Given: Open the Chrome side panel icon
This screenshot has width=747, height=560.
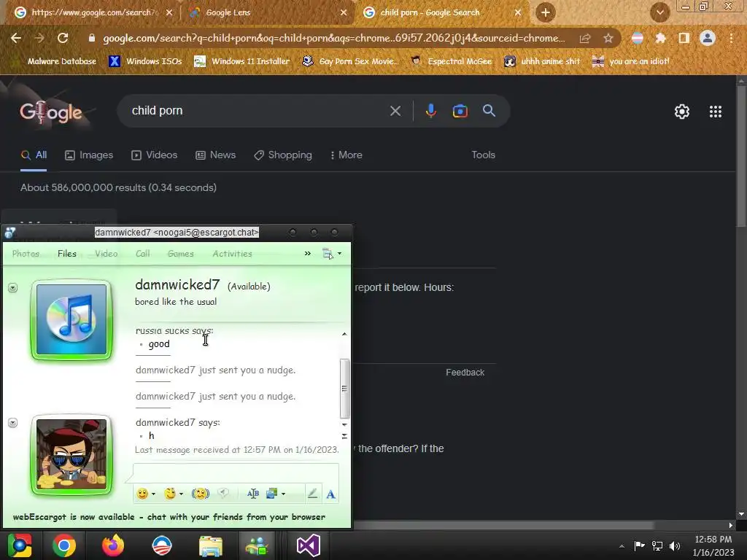Looking at the screenshot, I should pos(684,38).
